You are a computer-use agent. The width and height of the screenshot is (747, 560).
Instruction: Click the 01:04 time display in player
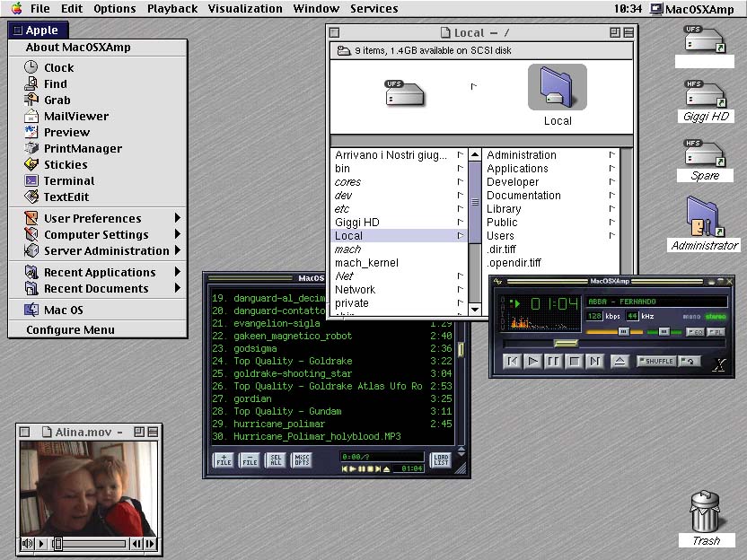[x=555, y=303]
